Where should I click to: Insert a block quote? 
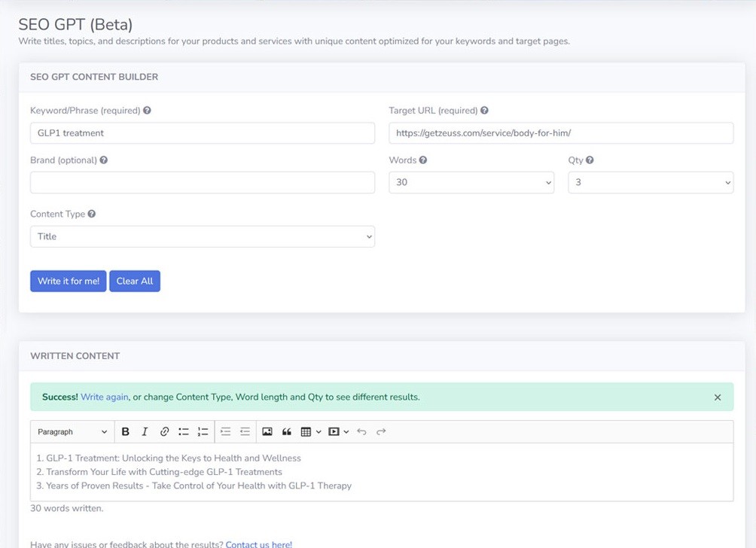tap(286, 432)
